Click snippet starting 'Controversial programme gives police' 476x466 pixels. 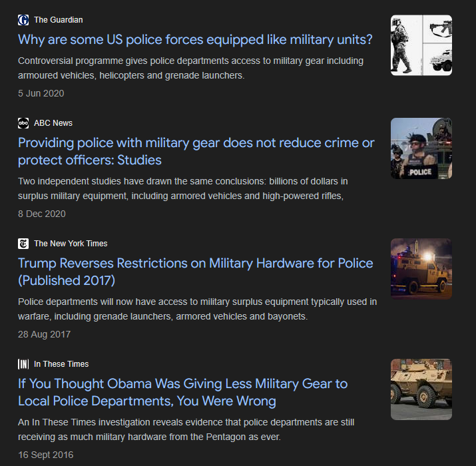190,68
